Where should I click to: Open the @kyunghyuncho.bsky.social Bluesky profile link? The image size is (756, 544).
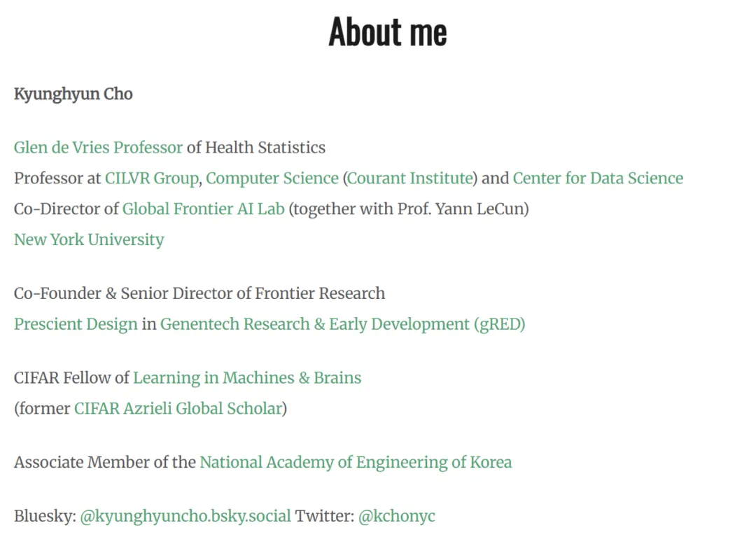click(185, 517)
